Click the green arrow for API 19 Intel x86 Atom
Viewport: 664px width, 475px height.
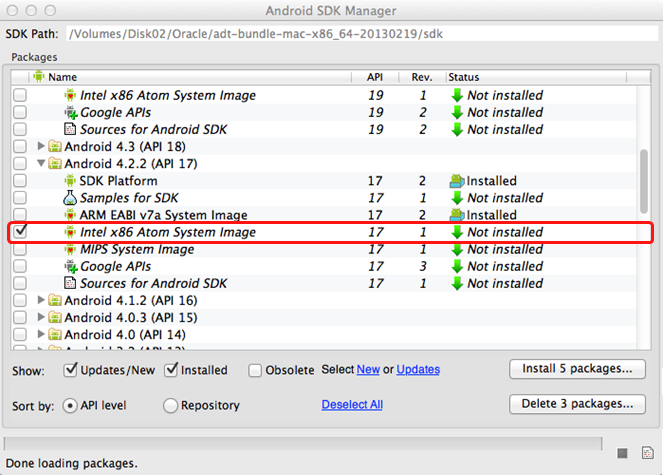(x=457, y=95)
